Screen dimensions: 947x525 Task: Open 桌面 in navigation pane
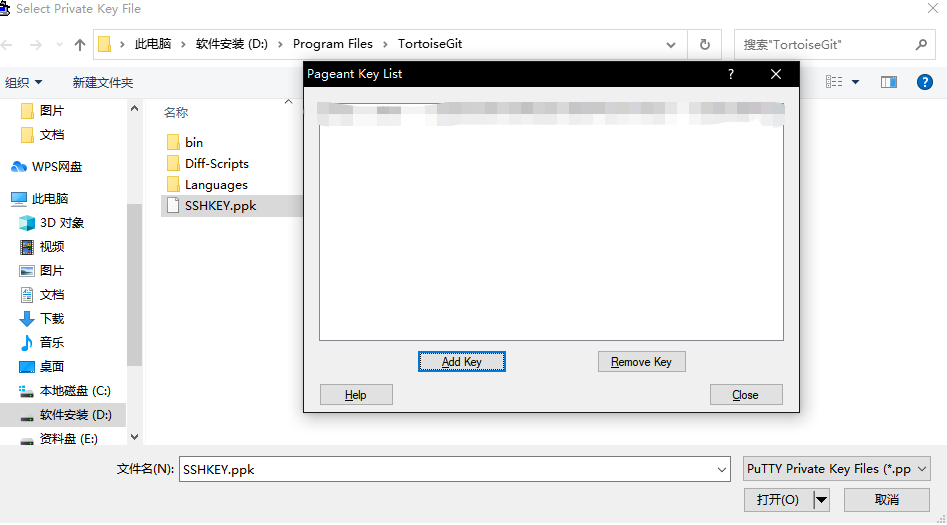(42, 367)
